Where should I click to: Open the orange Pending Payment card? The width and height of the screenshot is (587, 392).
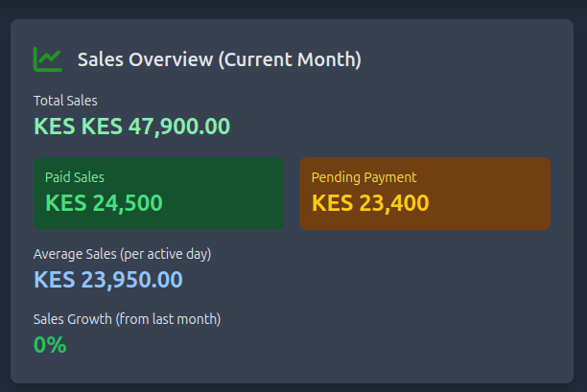pos(425,194)
